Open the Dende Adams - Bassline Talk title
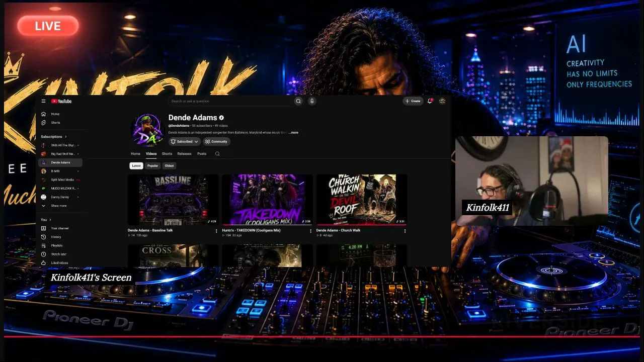Screen dimensions: 644x362 [150, 230]
